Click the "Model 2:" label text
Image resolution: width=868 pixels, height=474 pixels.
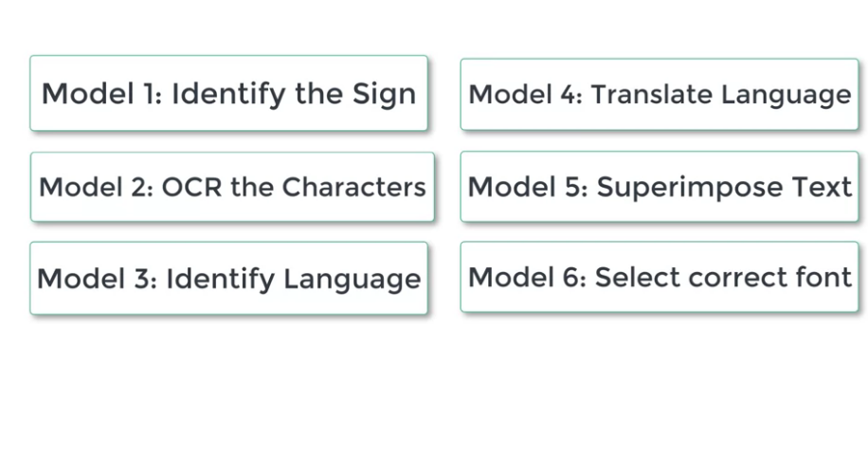point(96,187)
